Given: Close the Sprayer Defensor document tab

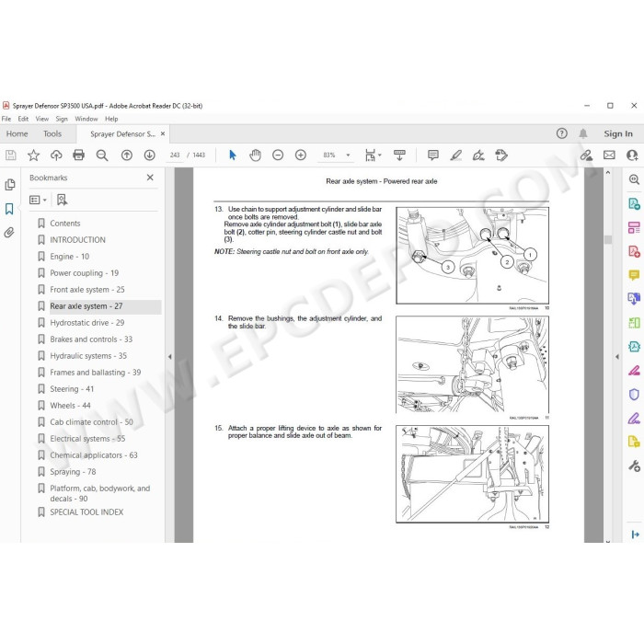Looking at the screenshot, I should coord(163,134).
